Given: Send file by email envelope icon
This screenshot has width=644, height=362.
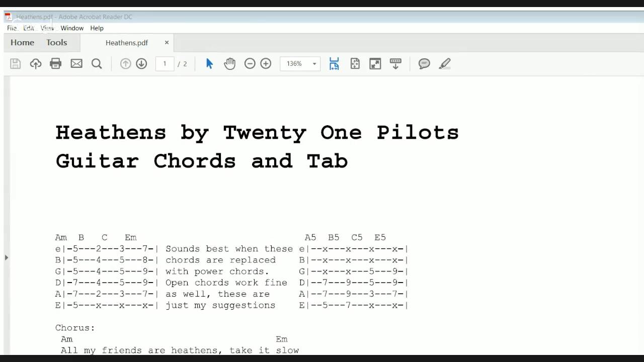Looking at the screenshot, I should (x=76, y=64).
